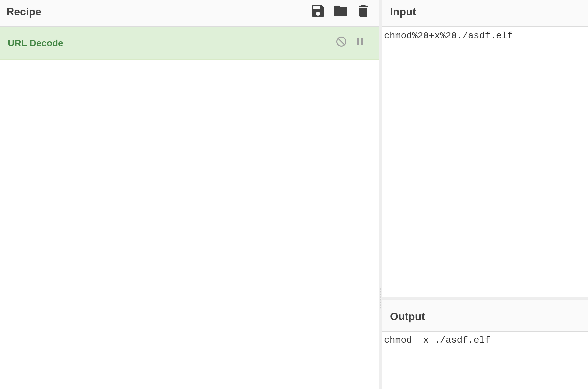This screenshot has width=588, height=389.
Task: Click the encoded chmod text in Input
Action: click(448, 35)
